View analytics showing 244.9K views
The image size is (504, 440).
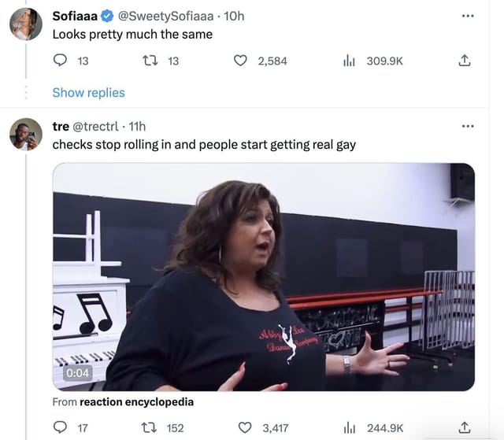[x=349, y=427]
